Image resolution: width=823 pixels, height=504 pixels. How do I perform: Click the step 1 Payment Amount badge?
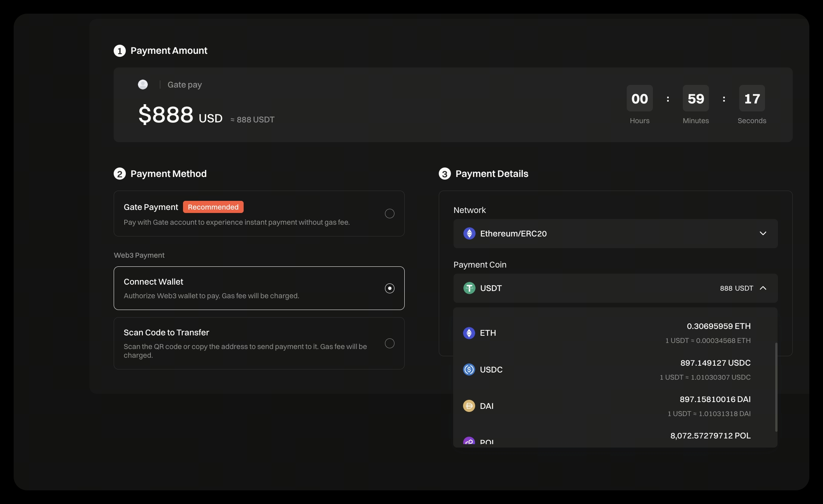click(120, 51)
